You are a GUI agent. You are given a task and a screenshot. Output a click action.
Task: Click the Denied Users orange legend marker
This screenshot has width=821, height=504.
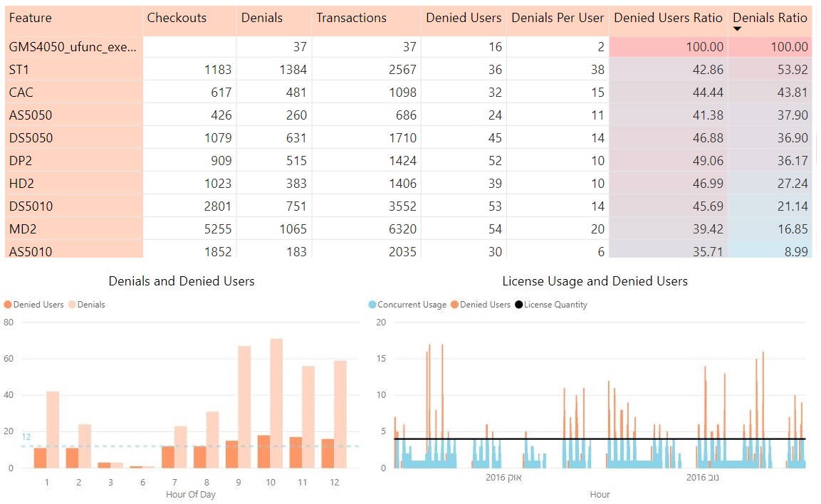pos(8,305)
